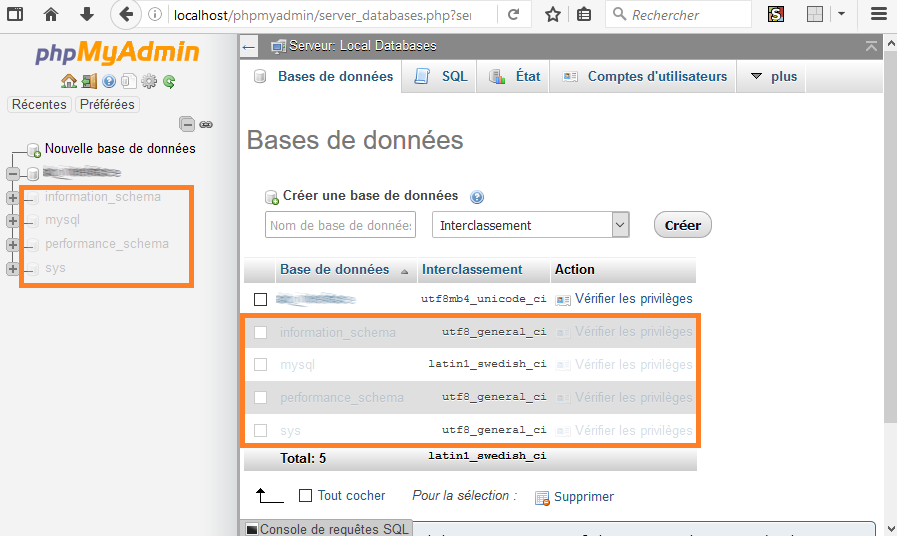Click Firefox sidebar toggle icon
Screen dimensions: 897x536
pyautogui.click(x=15, y=14)
